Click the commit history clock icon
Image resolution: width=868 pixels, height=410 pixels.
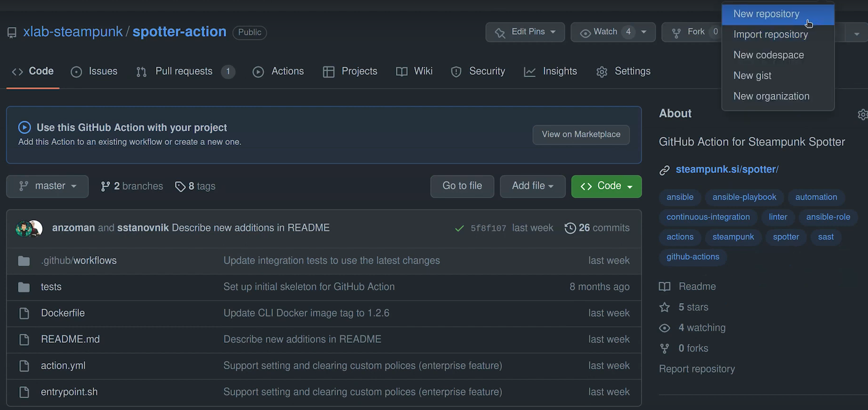pos(570,228)
